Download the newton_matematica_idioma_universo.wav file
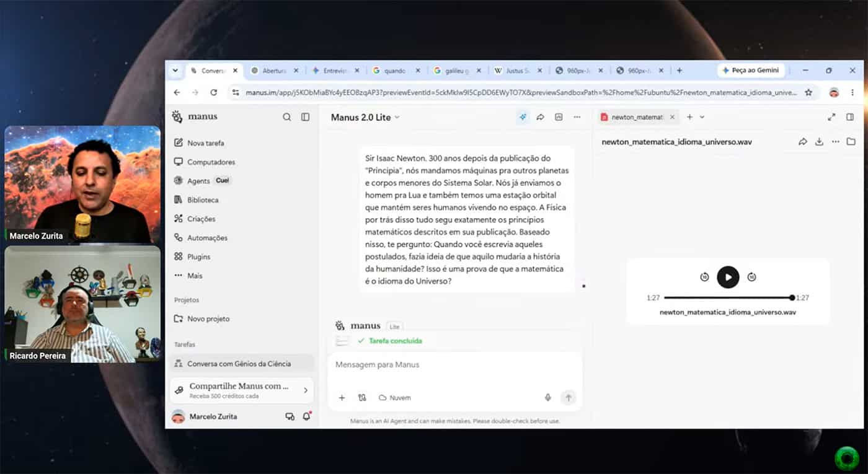The image size is (868, 474). [819, 142]
